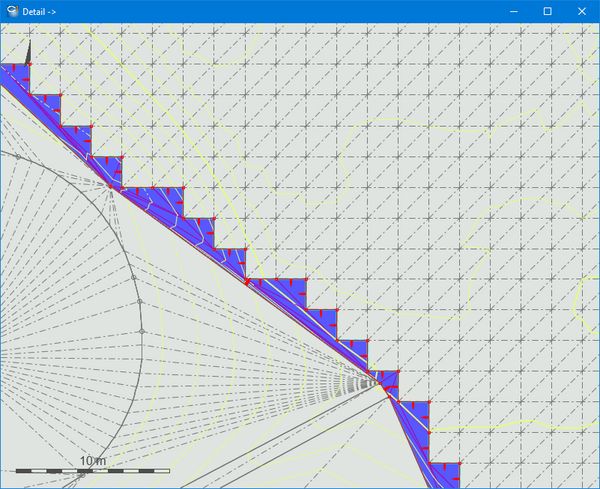This screenshot has width=600, height=489.
Task: Click the application icon in the Detail title bar
Action: (x=13, y=11)
